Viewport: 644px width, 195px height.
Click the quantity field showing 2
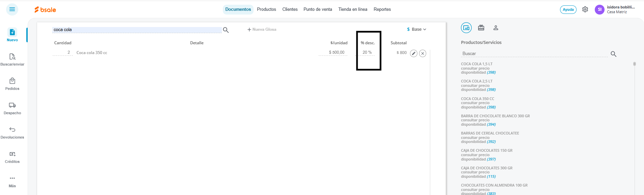tap(63, 52)
